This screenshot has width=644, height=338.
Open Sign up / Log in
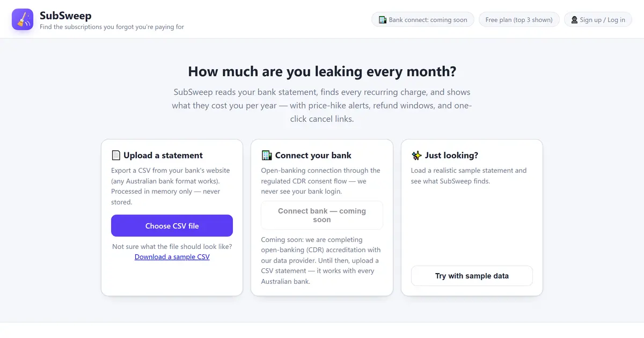click(x=598, y=20)
